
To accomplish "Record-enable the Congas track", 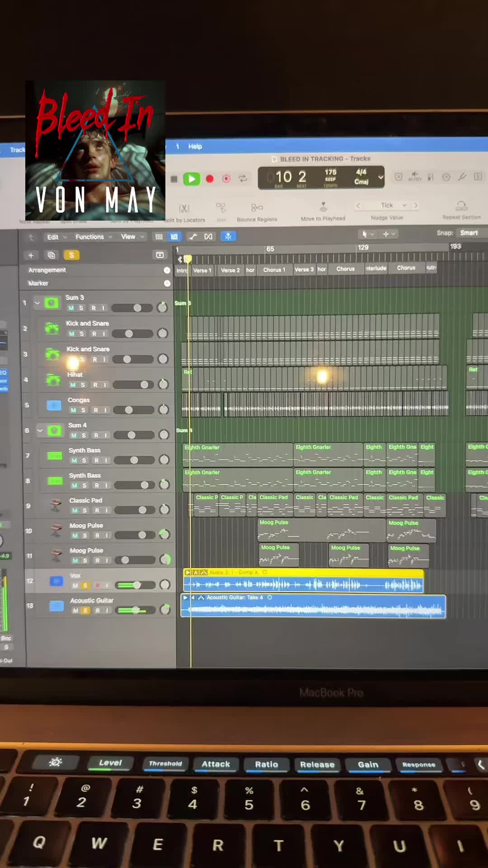I will click(x=95, y=410).
